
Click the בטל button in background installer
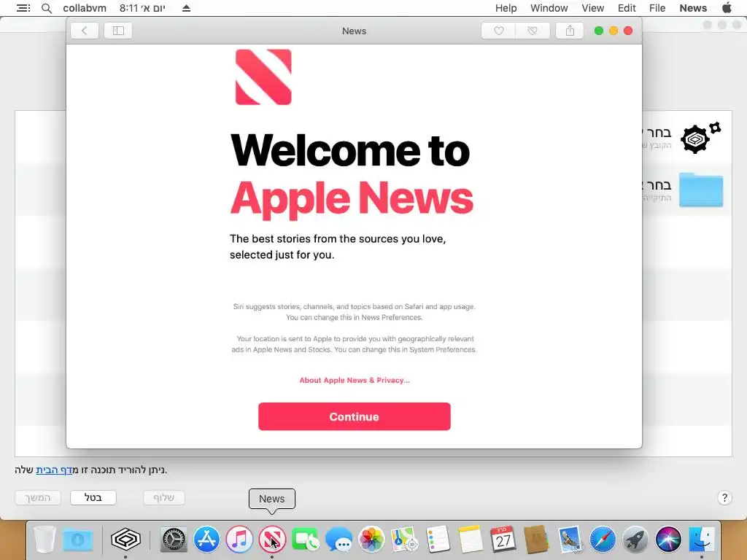pos(93,497)
